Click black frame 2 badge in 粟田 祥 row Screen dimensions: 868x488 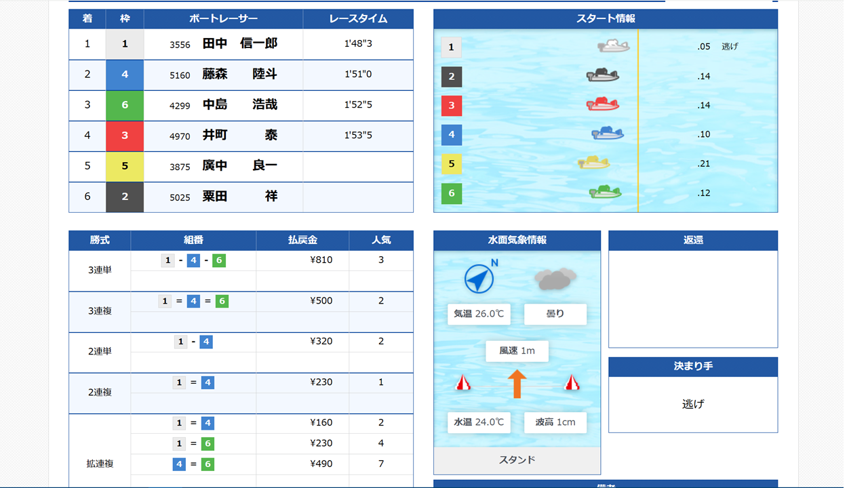[125, 197]
